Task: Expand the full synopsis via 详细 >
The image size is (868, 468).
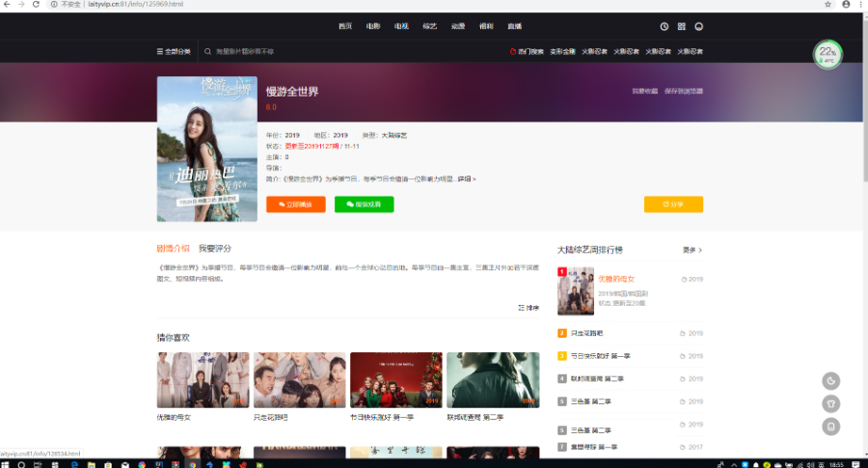Action: 467,179
